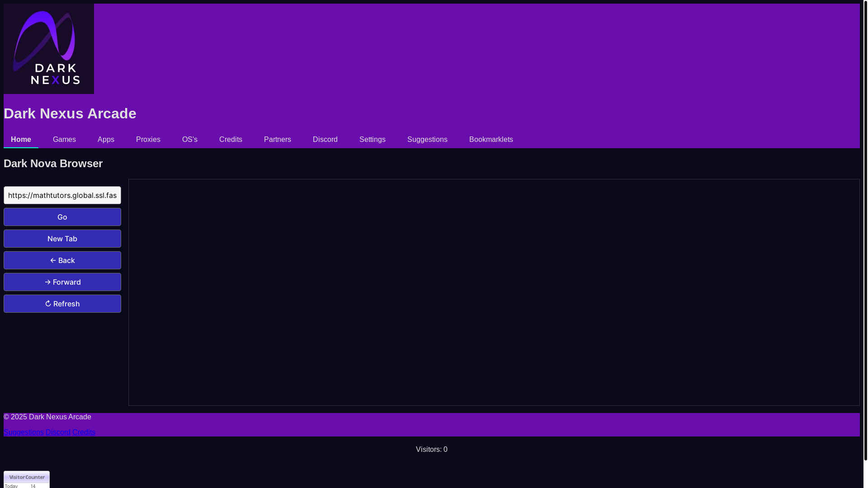Switch to the Bookmarklets tab
The image size is (868, 488).
point(491,140)
